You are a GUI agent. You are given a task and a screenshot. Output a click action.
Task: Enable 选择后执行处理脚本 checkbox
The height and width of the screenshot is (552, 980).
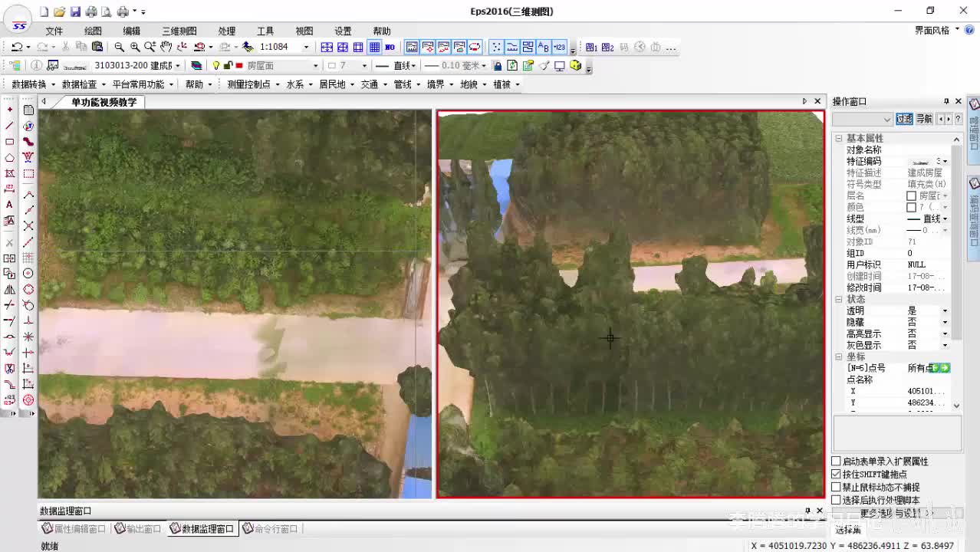[x=836, y=501]
